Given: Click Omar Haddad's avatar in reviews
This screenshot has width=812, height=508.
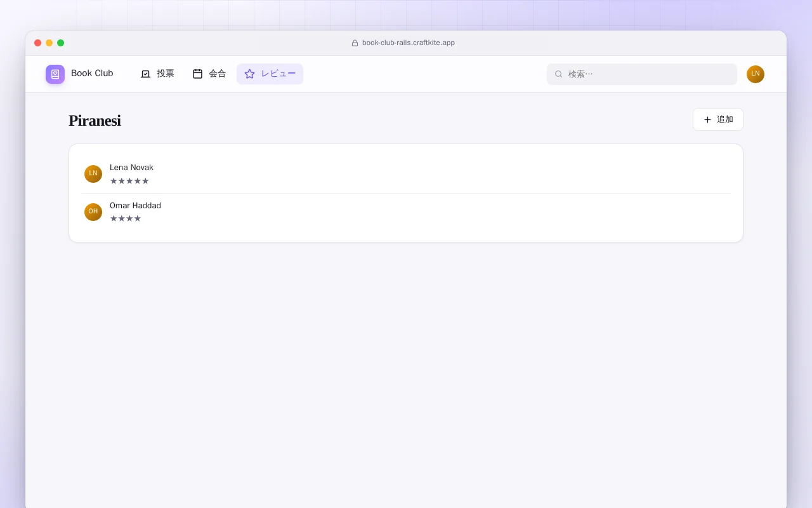Looking at the screenshot, I should (93, 212).
